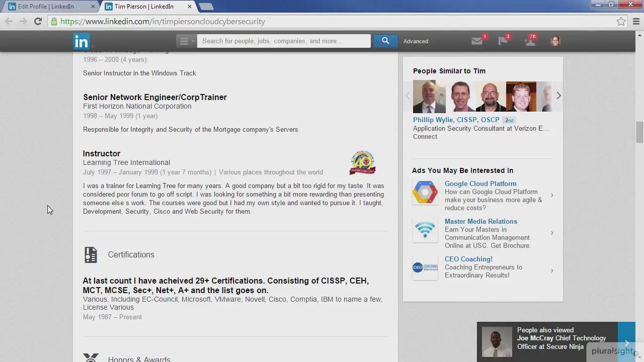Click the LinkedIn home logo
Image resolution: width=644 pixels, height=362 pixels.
point(81,41)
